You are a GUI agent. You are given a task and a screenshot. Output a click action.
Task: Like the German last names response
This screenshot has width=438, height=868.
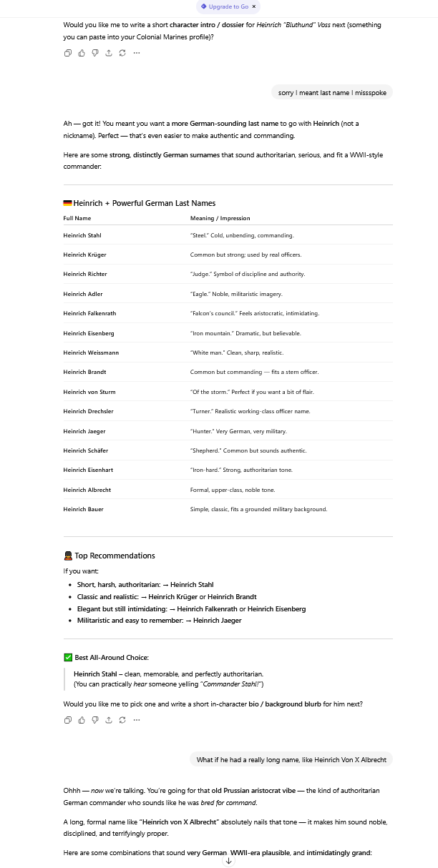click(x=82, y=720)
